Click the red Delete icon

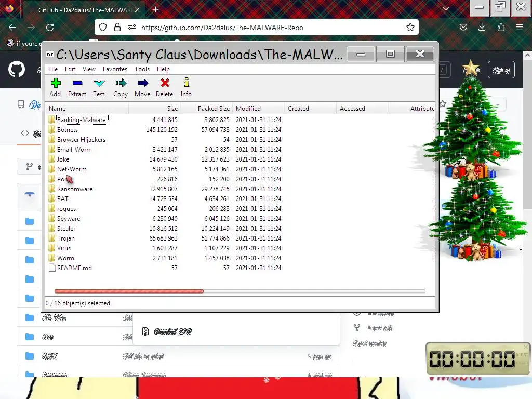tap(165, 83)
